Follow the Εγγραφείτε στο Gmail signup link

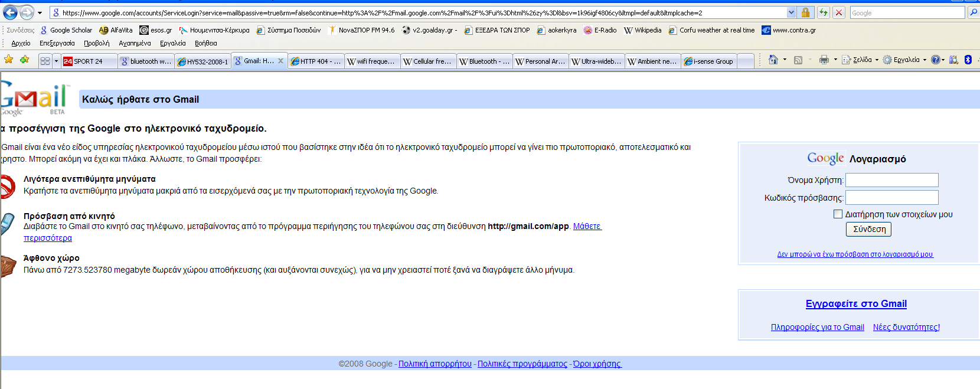click(856, 303)
